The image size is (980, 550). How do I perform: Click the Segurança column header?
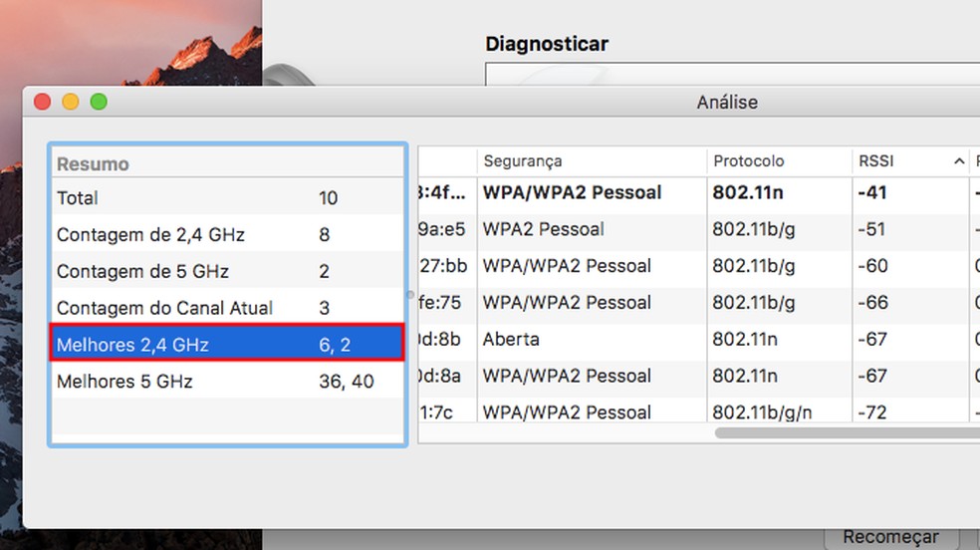point(592,161)
